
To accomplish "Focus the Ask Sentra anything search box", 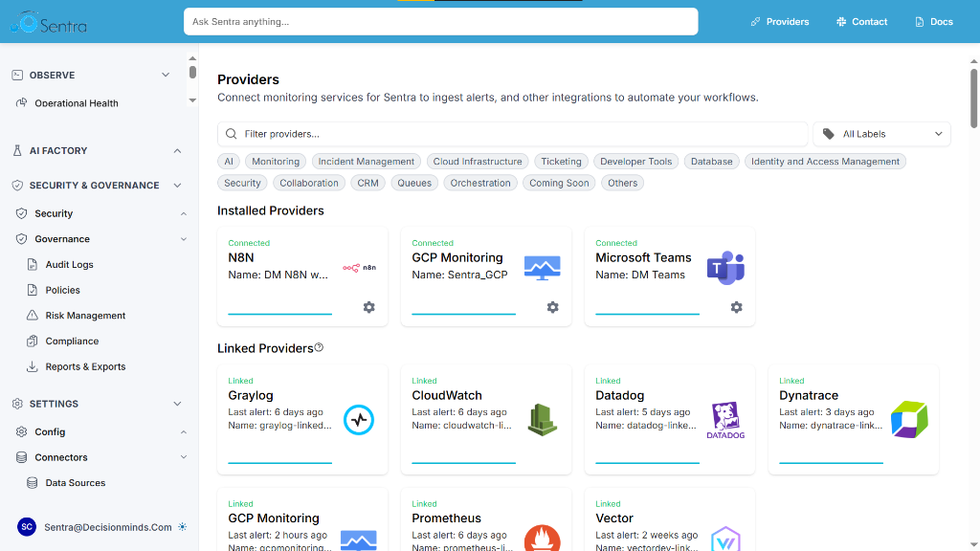I will coord(440,21).
